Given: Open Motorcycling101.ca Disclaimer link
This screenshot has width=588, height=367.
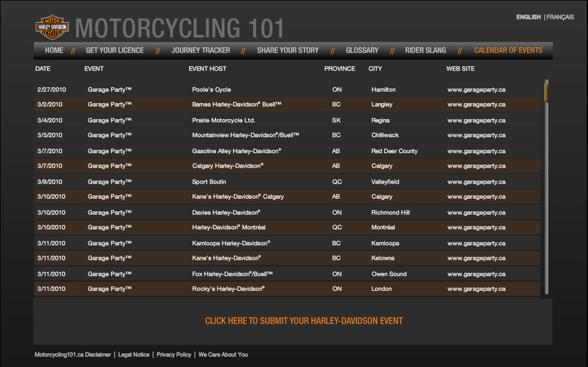Looking at the screenshot, I should [73, 355].
